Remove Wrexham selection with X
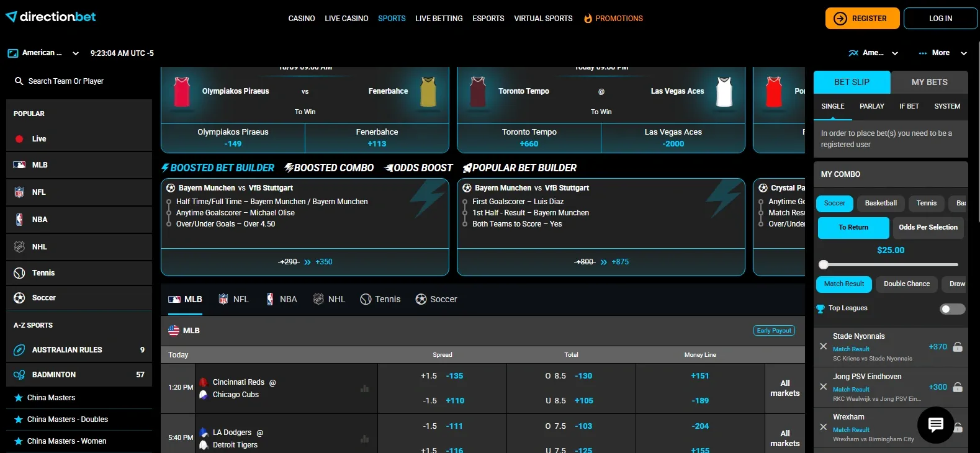Screen dimensions: 980x453 click(823, 427)
